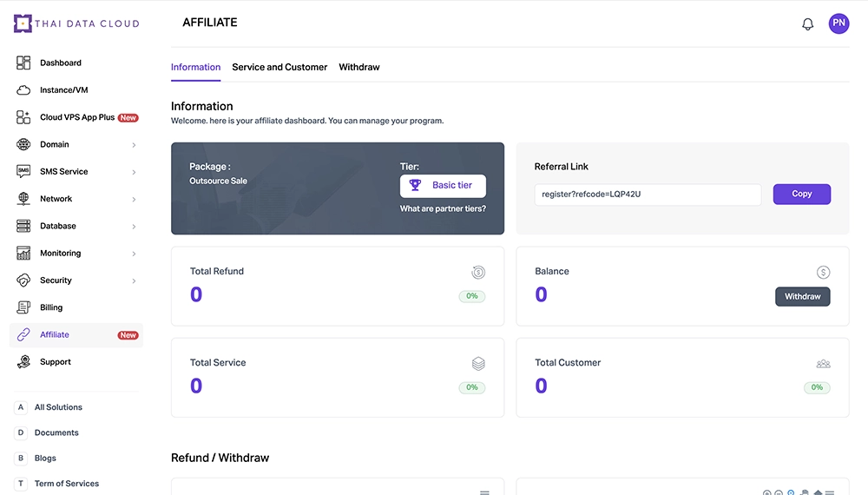Click the Withdraw button in Balance card
Screen dimensions: 868x495
802,296
